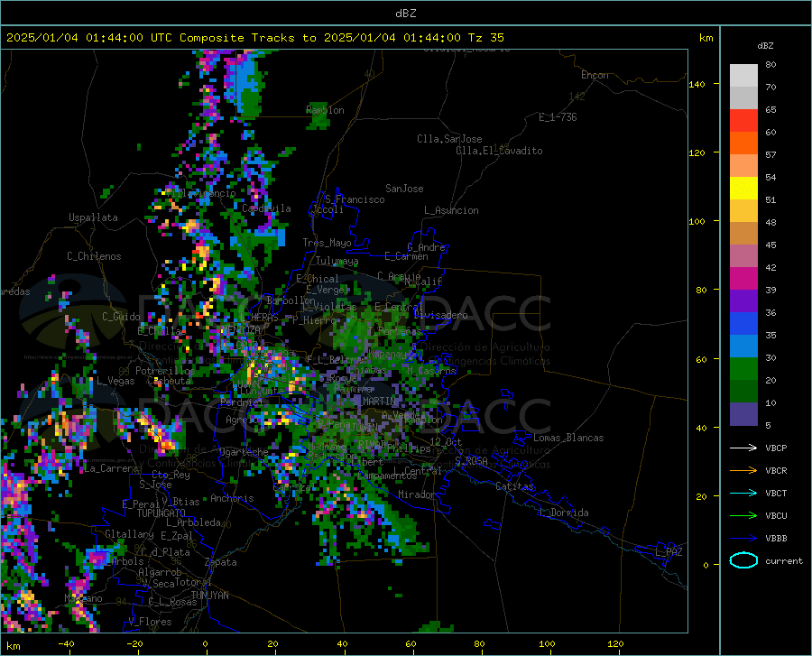Viewport: 812px width, 656px height.
Task: Click the orange VBCR arrow legend icon
Action: click(x=743, y=471)
